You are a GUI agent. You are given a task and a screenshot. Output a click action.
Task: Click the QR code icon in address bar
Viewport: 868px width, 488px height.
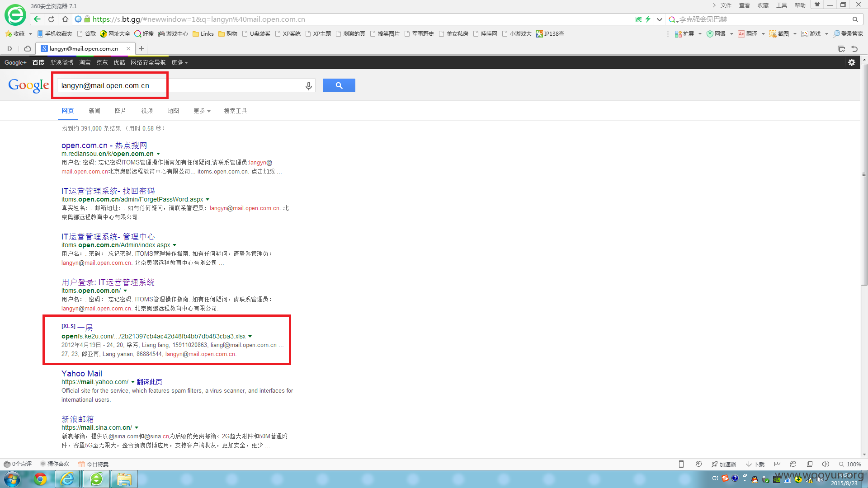click(x=638, y=19)
